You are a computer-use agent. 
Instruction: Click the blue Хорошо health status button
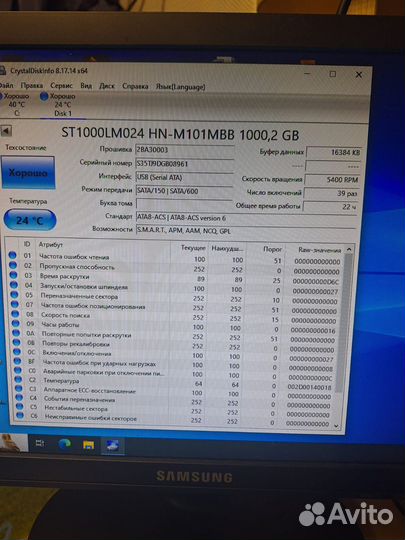tap(28, 172)
